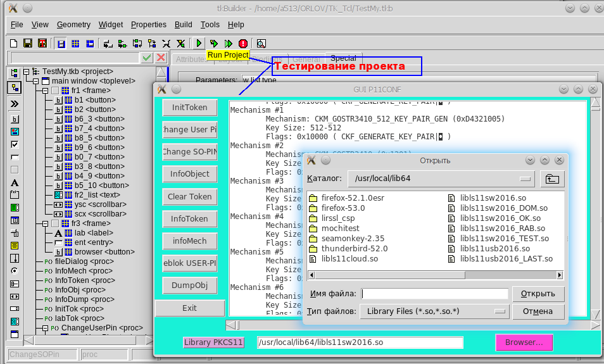The height and width of the screenshot is (364, 604).
Task: Open the Widget menu
Action: click(111, 25)
